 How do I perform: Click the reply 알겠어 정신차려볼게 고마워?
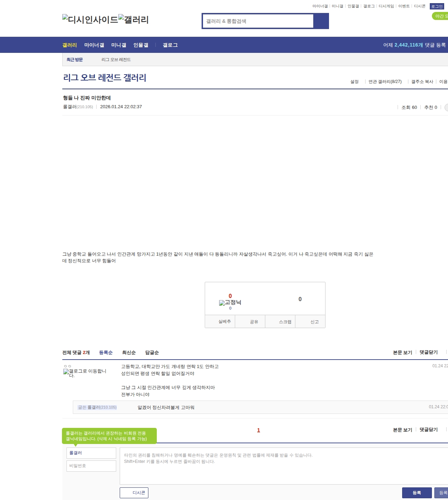click(166, 408)
